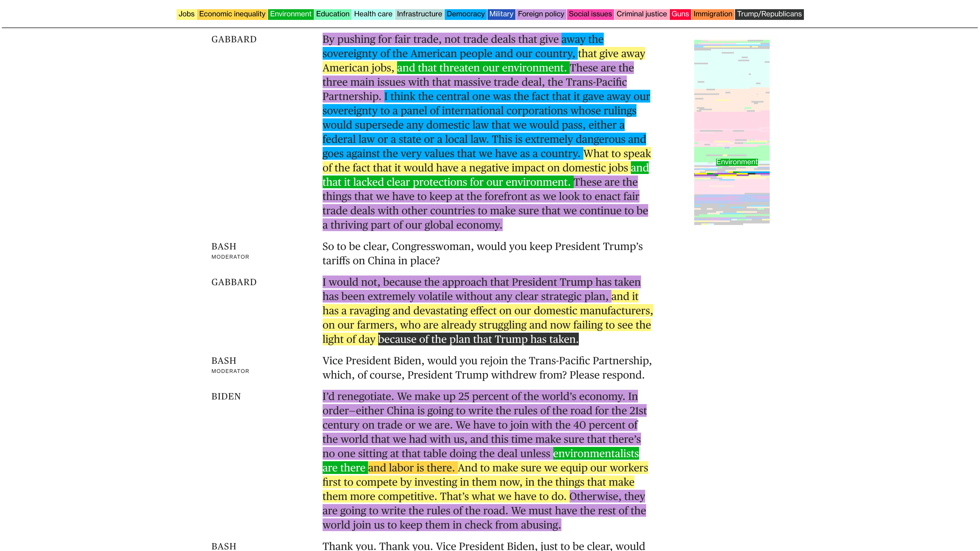Image resolution: width=980 pixels, height=551 pixels.
Task: Pick the Democracy topic tag
Action: click(x=465, y=14)
